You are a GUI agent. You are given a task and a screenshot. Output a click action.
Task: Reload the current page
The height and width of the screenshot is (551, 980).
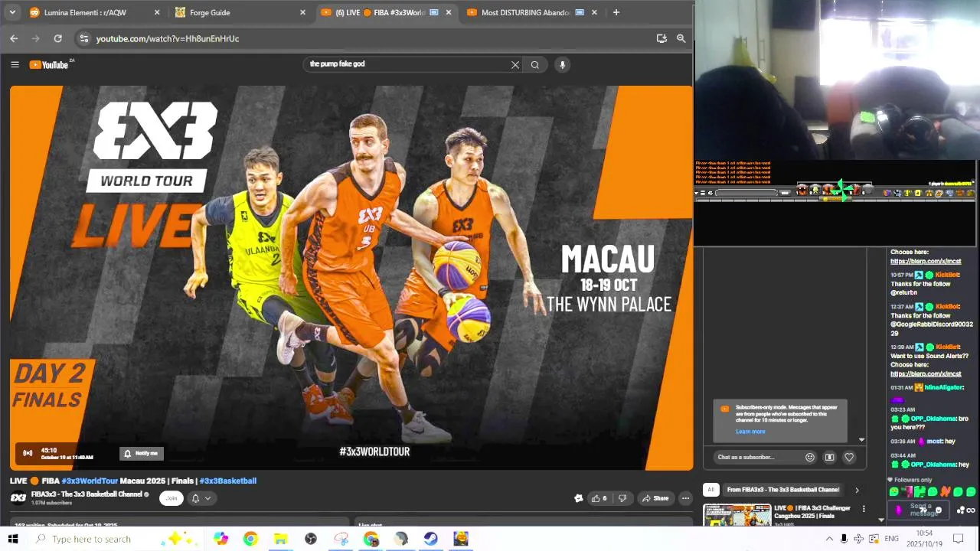[57, 38]
